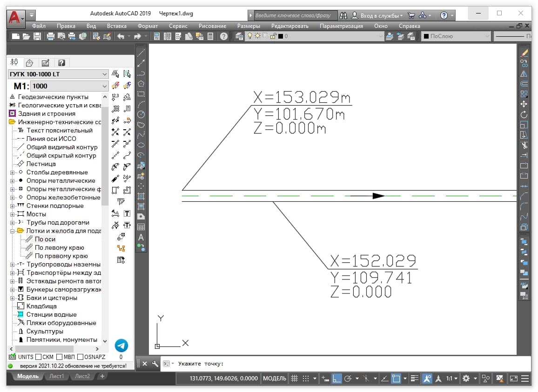This screenshot has height=392, width=538.
Task: Select the Multiline Text tool
Action: 141,237
